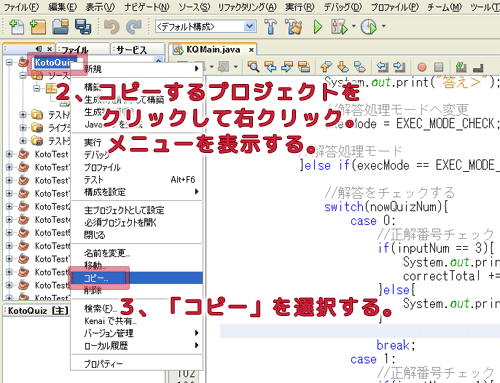Expand the ライブラリ folder node
The height and width of the screenshot is (383, 500).
tap(23, 128)
